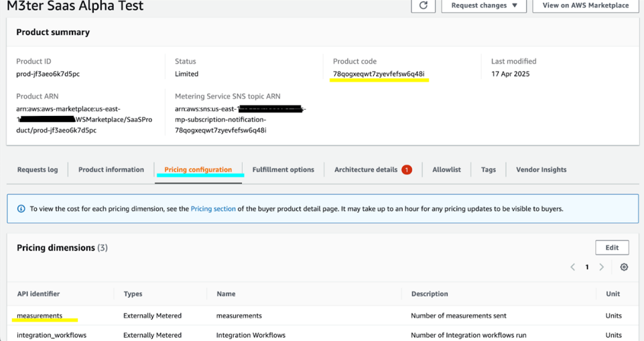Open the Architecture details tab
Image resolution: width=644 pixels, height=341 pixels.
[365, 170]
